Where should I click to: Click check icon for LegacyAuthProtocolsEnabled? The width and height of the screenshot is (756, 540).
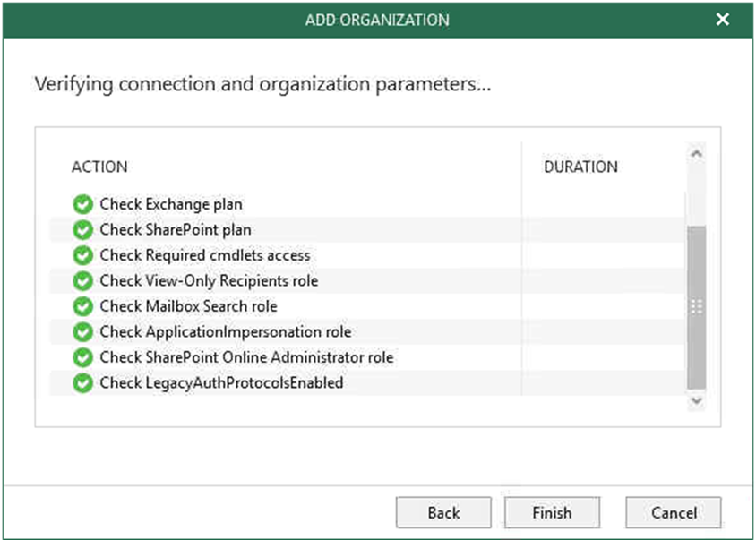coord(83,383)
